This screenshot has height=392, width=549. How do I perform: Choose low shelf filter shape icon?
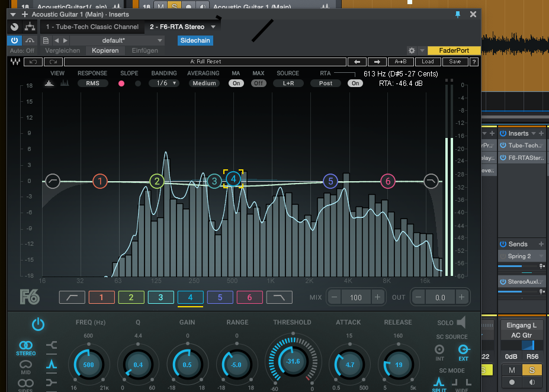(x=52, y=345)
